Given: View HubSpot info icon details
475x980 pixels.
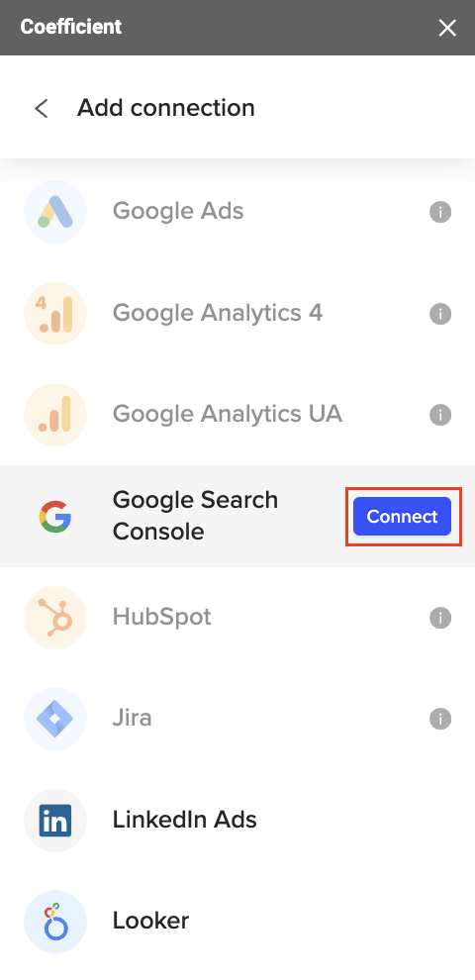Looking at the screenshot, I should (440, 618).
